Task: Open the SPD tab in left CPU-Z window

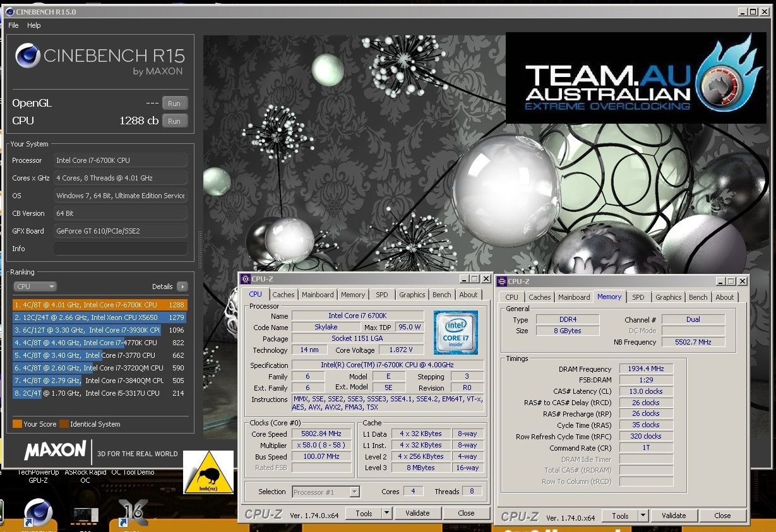Action: [382, 295]
